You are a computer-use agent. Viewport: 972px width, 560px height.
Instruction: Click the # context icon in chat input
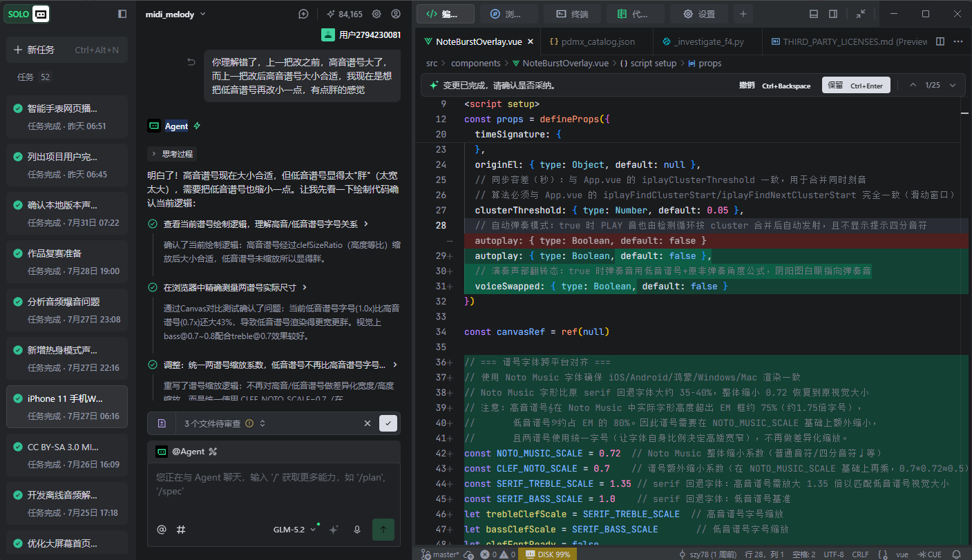click(x=181, y=530)
